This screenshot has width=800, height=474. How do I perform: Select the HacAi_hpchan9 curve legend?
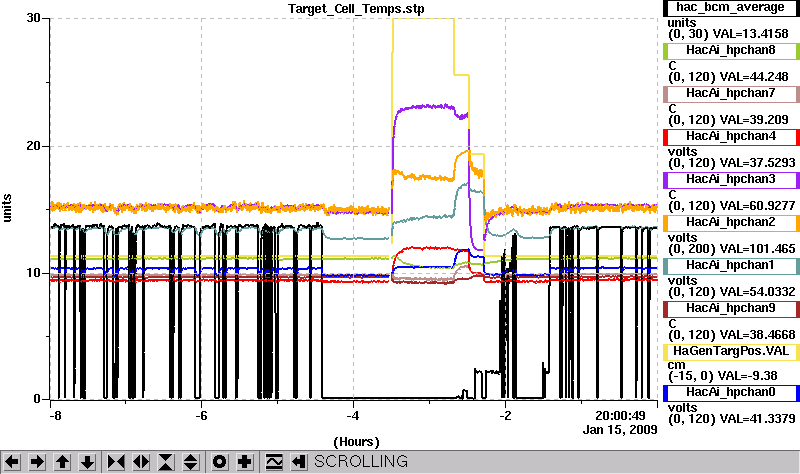[x=731, y=309]
